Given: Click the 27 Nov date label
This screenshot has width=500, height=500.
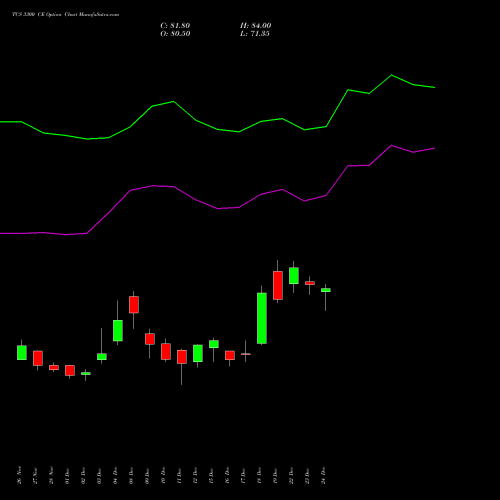Looking at the screenshot, I should tap(35, 475).
